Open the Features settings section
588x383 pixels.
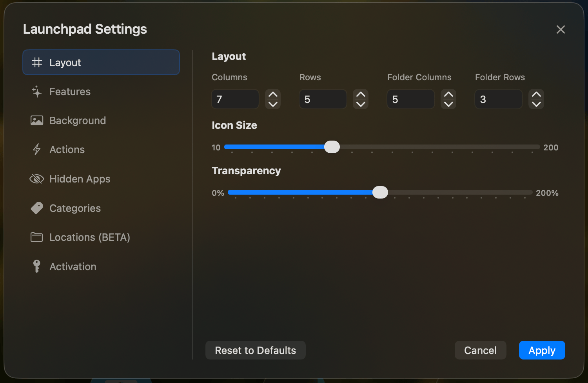click(70, 91)
